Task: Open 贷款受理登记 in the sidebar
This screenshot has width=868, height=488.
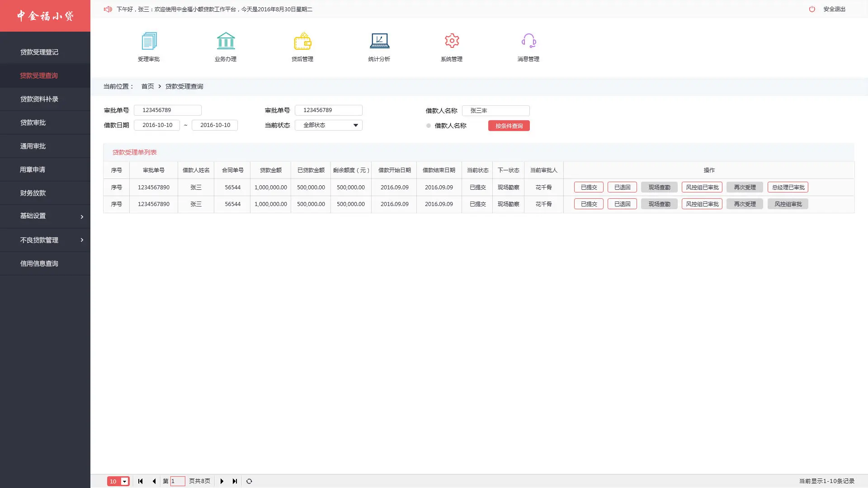Action: 45,52
